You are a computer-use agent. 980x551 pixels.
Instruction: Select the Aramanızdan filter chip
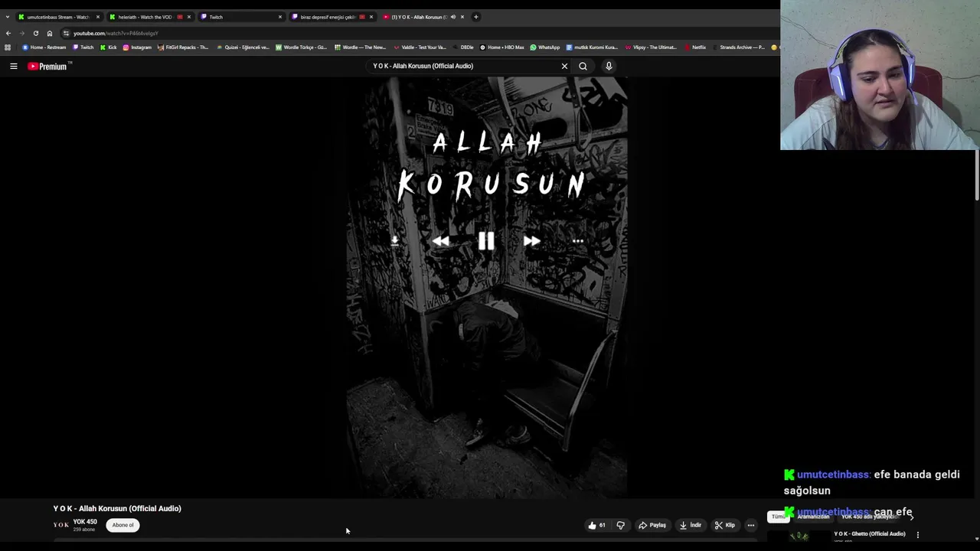click(813, 517)
